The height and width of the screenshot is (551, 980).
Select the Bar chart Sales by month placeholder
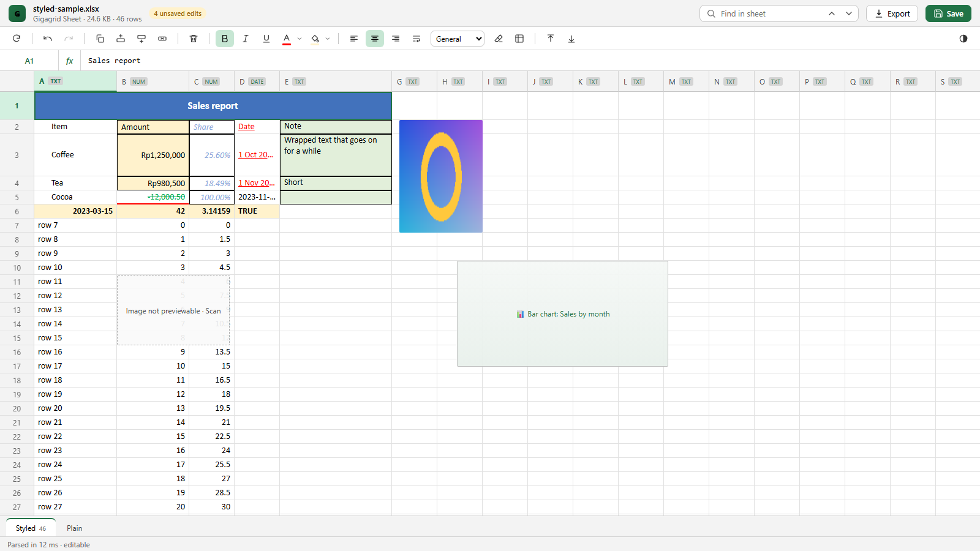click(562, 314)
